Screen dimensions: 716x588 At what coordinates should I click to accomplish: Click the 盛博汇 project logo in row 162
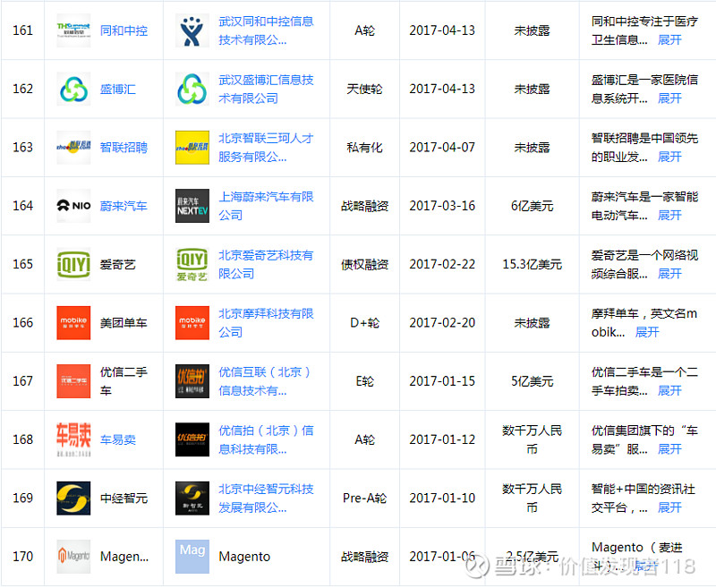[x=73, y=89]
